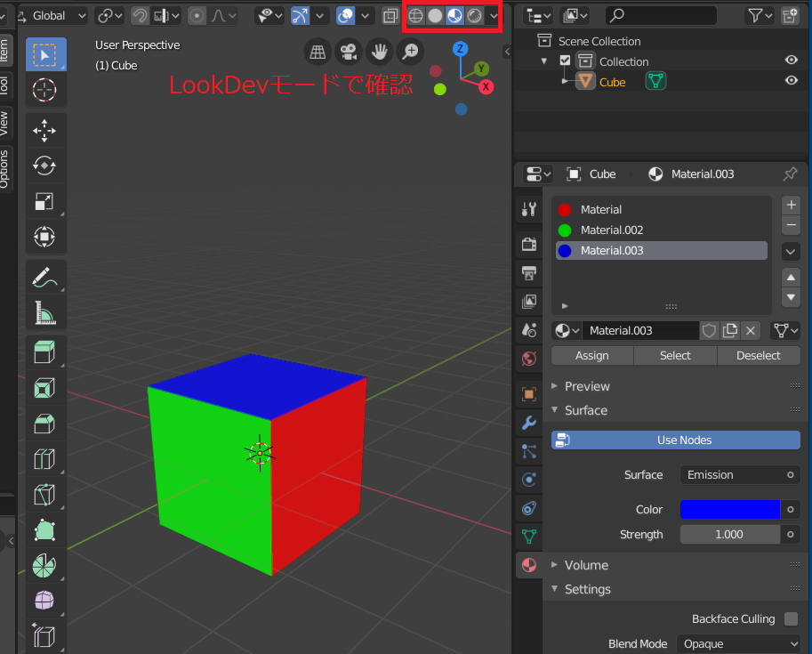This screenshot has height=654, width=812.
Task: Move material slot up
Action: pos(791,278)
